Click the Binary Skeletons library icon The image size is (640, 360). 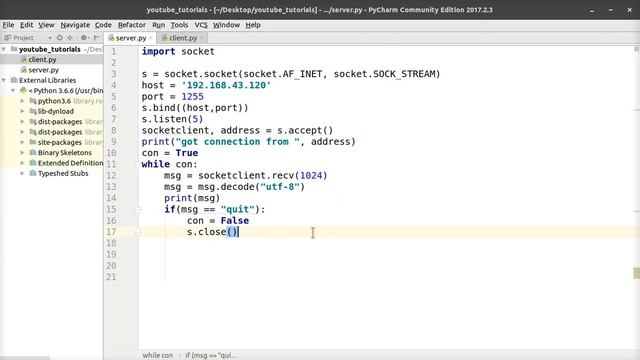[x=33, y=153]
